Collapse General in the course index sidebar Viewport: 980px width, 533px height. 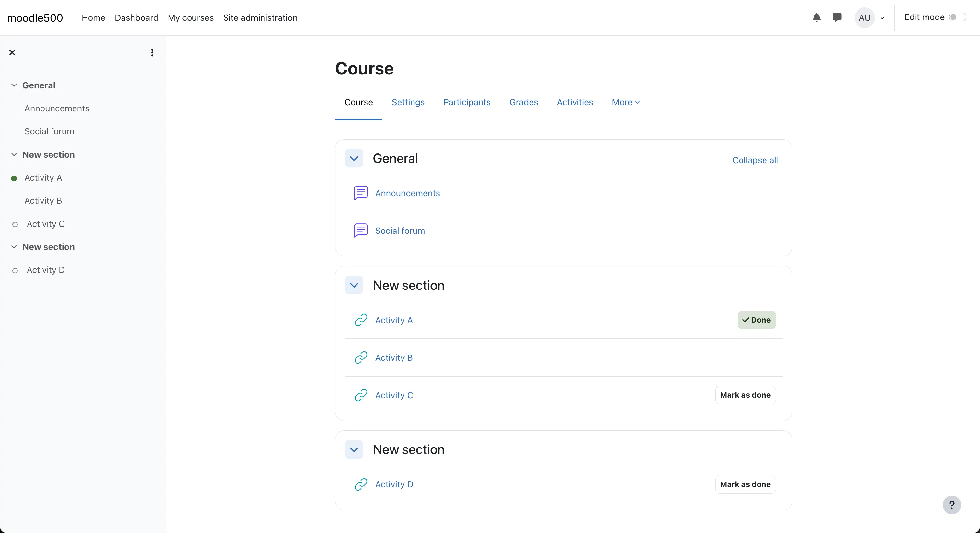tap(14, 85)
